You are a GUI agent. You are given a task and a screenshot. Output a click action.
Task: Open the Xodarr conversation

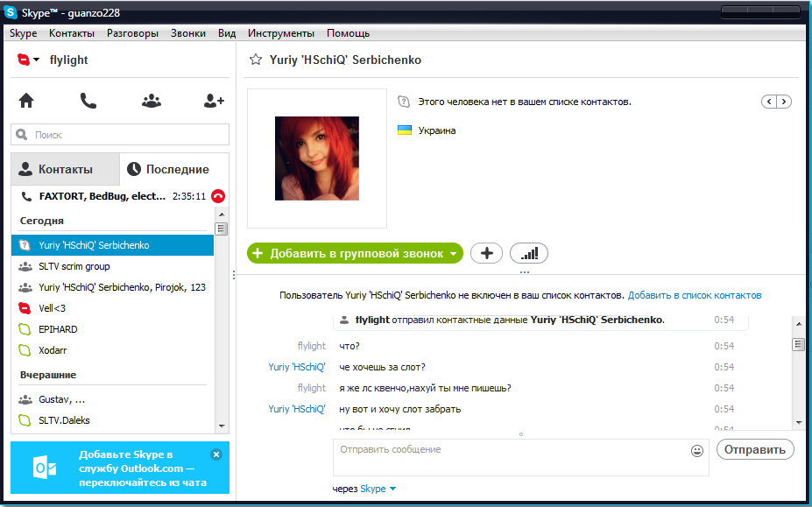[112, 350]
